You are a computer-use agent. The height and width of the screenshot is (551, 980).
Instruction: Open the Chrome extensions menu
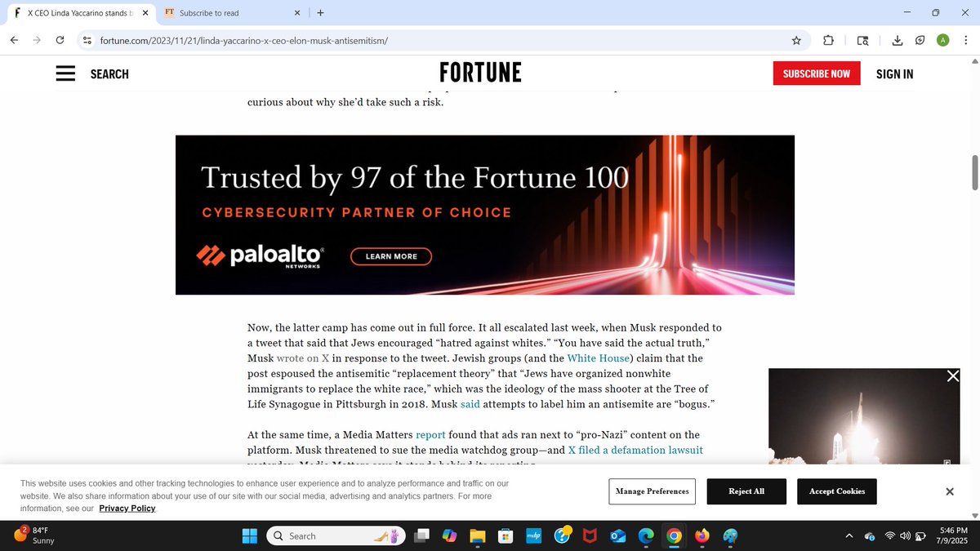point(828,40)
